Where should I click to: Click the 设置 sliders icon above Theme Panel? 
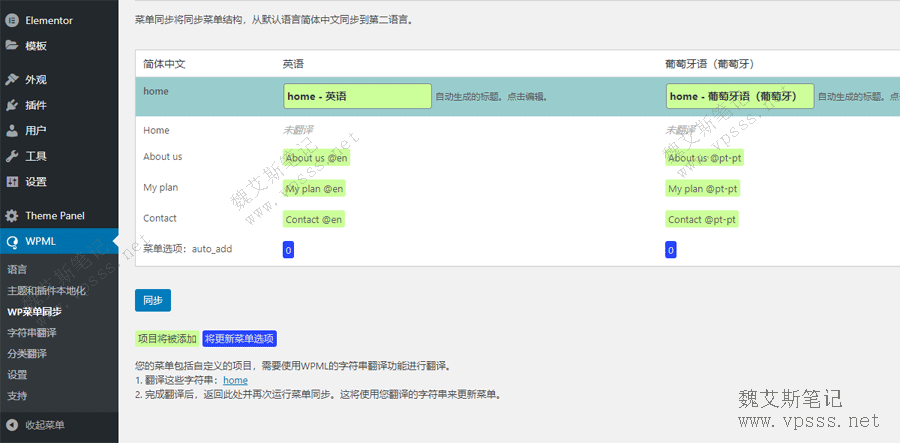point(12,182)
